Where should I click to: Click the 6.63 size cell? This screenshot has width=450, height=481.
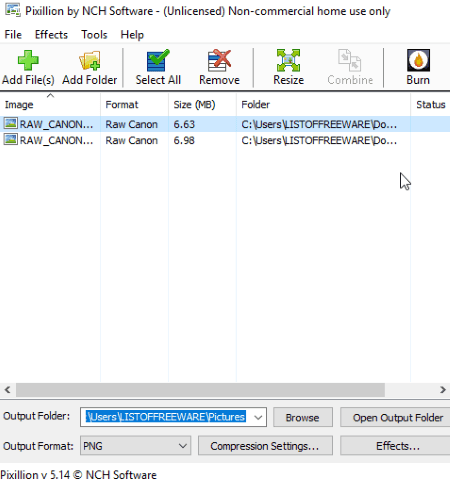pyautogui.click(x=184, y=124)
